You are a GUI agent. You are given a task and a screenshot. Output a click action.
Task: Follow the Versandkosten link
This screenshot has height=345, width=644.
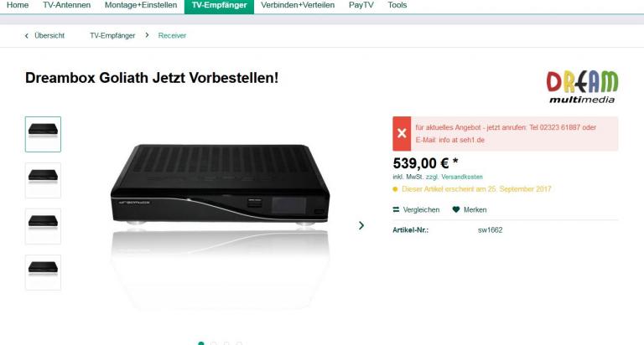tap(462, 177)
